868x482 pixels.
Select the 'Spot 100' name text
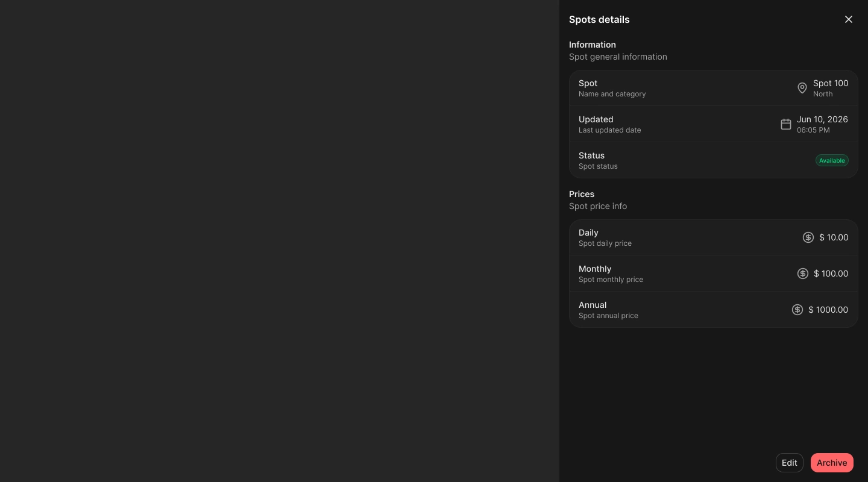pos(831,83)
